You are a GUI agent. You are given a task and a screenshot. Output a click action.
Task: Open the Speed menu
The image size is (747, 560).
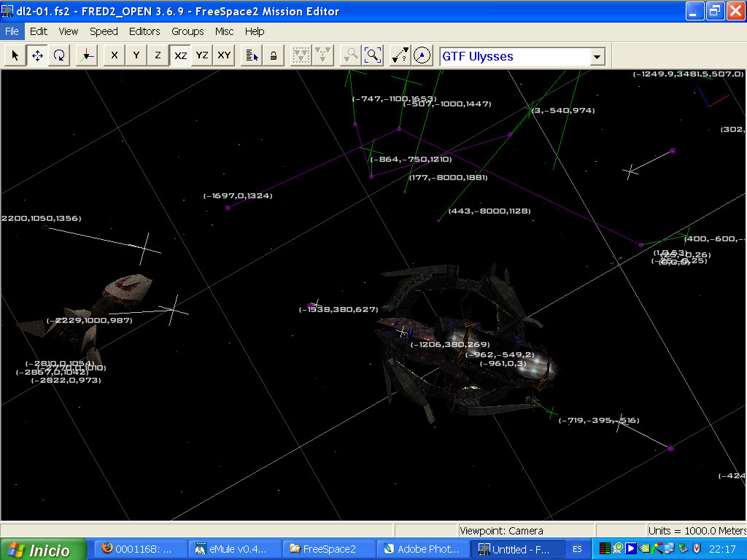pyautogui.click(x=104, y=31)
